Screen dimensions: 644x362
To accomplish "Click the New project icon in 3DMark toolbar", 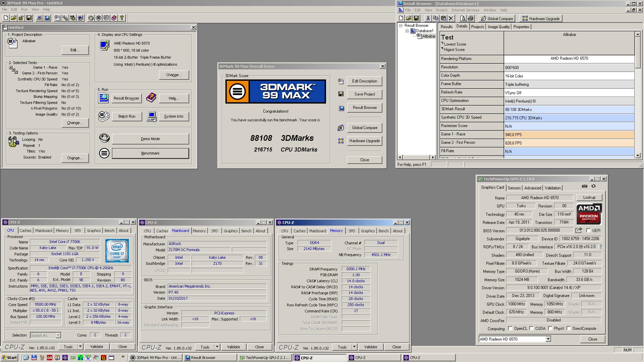I will point(6,18).
